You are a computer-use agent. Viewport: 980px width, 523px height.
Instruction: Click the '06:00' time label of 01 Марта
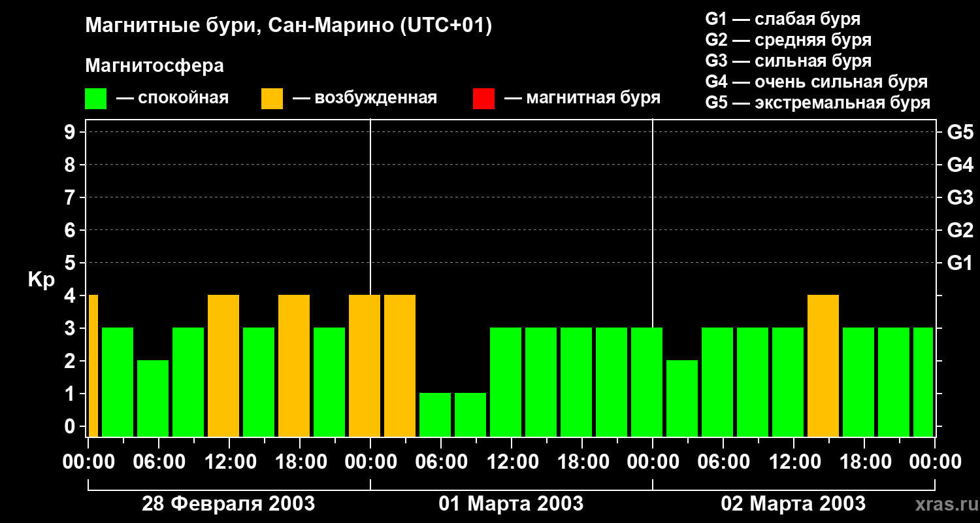pyautogui.click(x=441, y=462)
